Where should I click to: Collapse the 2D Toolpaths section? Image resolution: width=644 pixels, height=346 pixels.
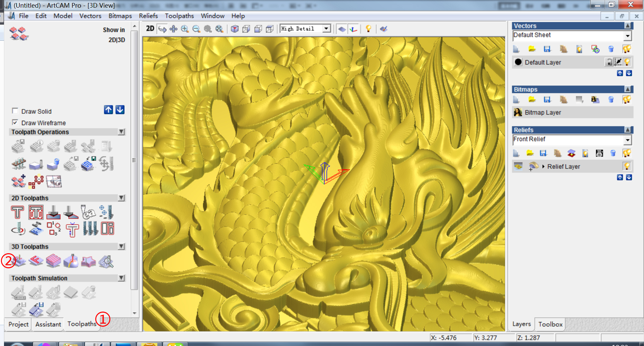[x=121, y=198]
